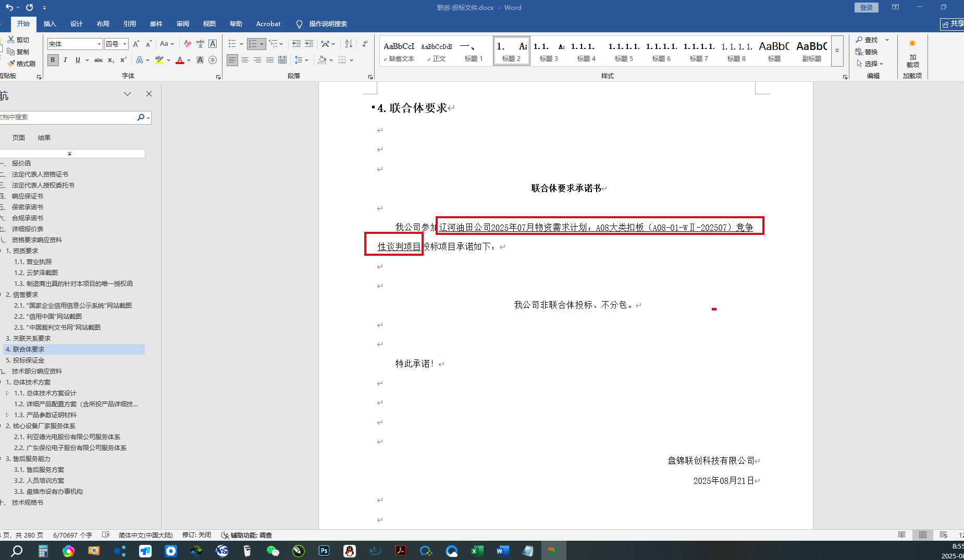Open WeChat from the taskbar

[273, 551]
